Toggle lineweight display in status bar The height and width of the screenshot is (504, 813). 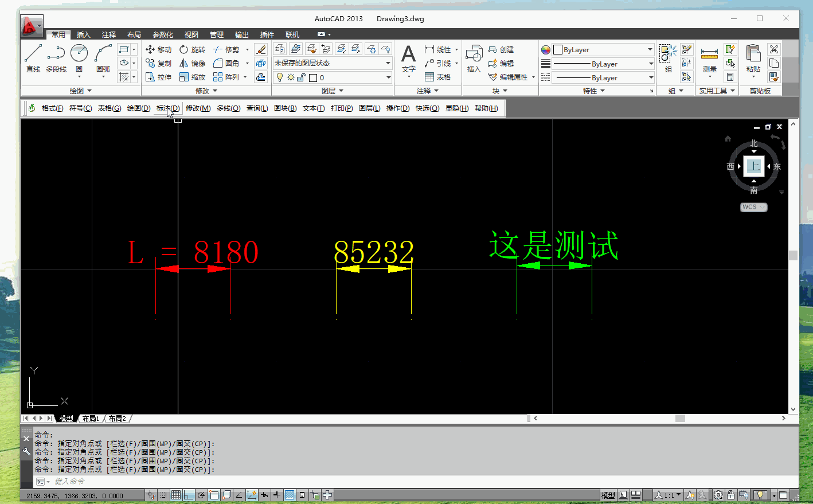[277, 495]
